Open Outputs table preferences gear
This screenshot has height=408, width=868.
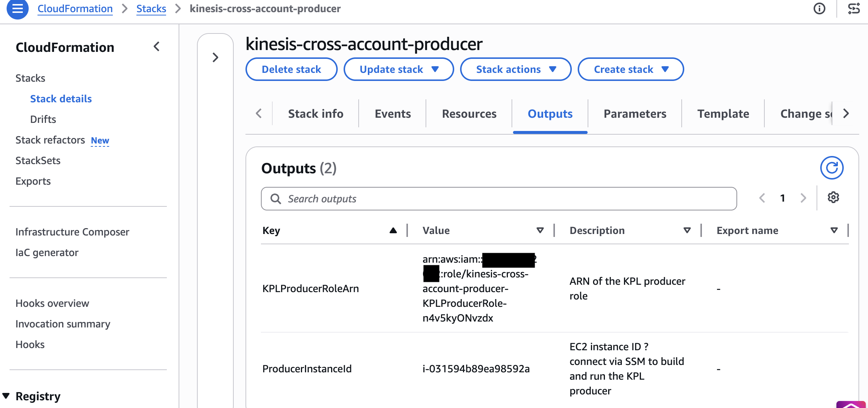(833, 198)
